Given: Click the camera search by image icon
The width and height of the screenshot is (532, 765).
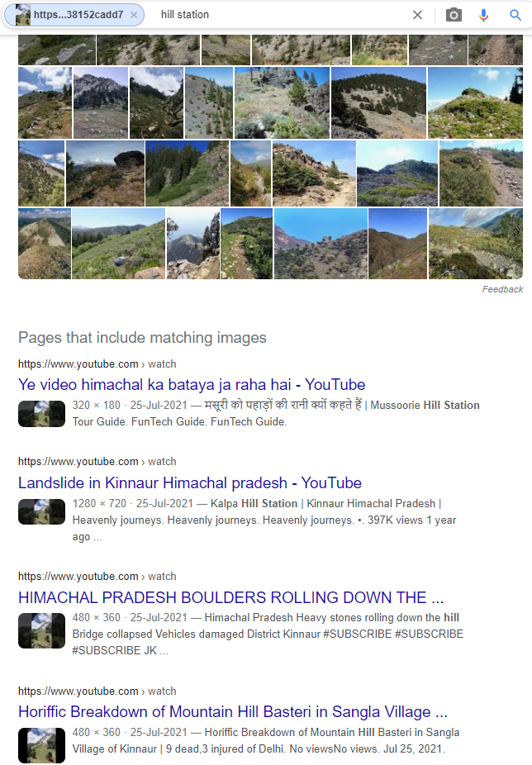Looking at the screenshot, I should [454, 15].
